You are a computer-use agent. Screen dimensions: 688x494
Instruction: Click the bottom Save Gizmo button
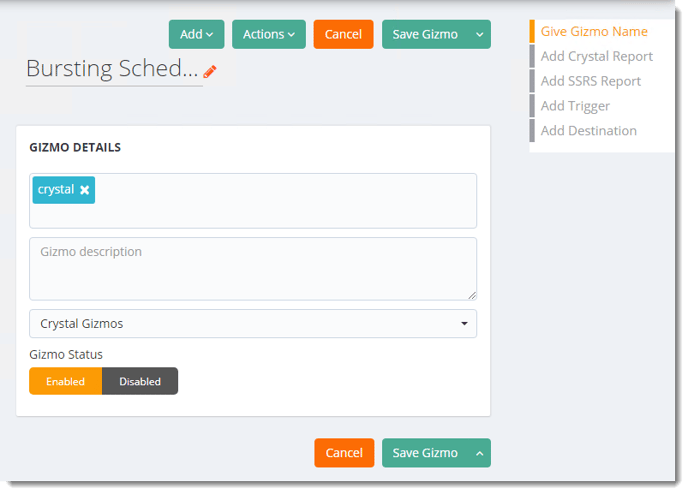[x=425, y=453]
